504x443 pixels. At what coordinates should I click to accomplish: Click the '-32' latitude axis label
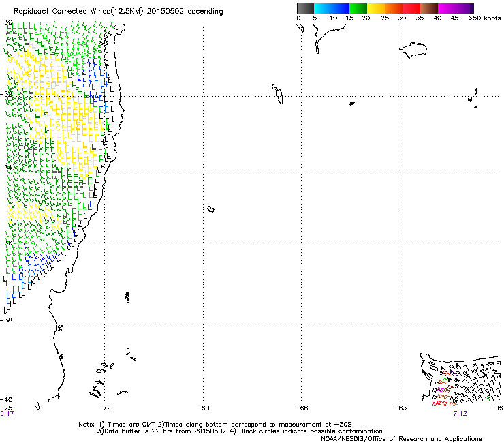point(6,94)
